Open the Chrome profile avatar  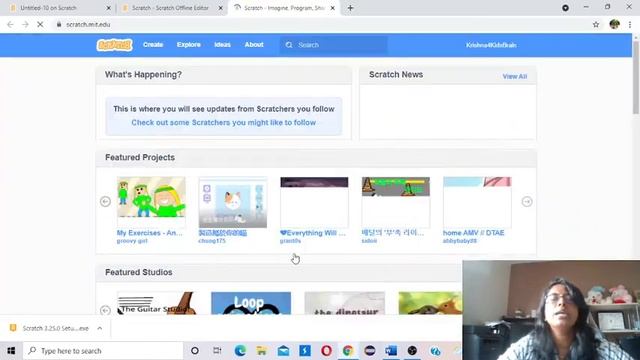point(614,24)
